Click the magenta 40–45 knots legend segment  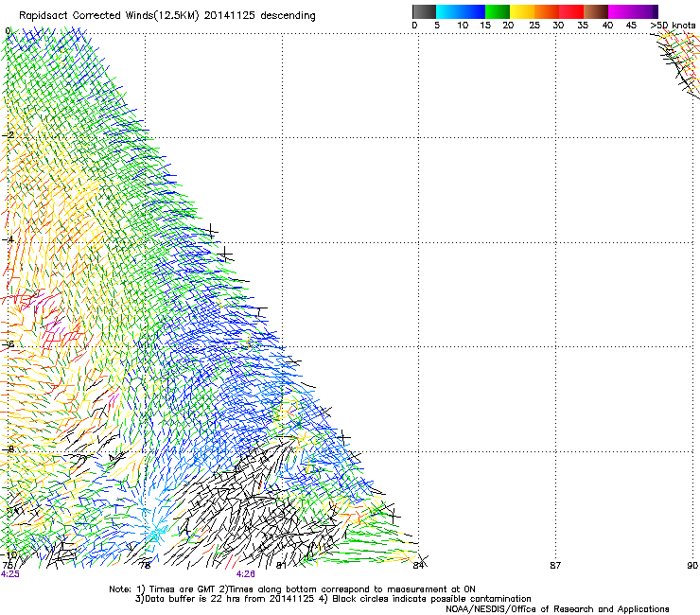coord(622,11)
